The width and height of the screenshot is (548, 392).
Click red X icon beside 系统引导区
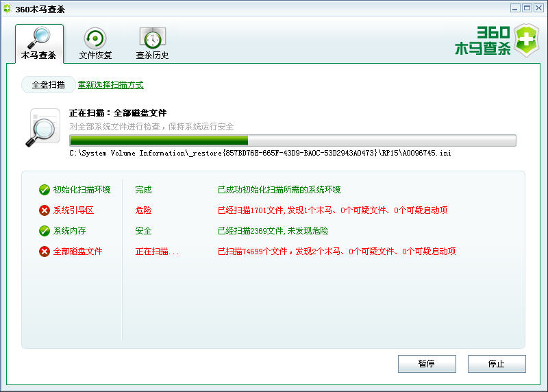coord(45,210)
